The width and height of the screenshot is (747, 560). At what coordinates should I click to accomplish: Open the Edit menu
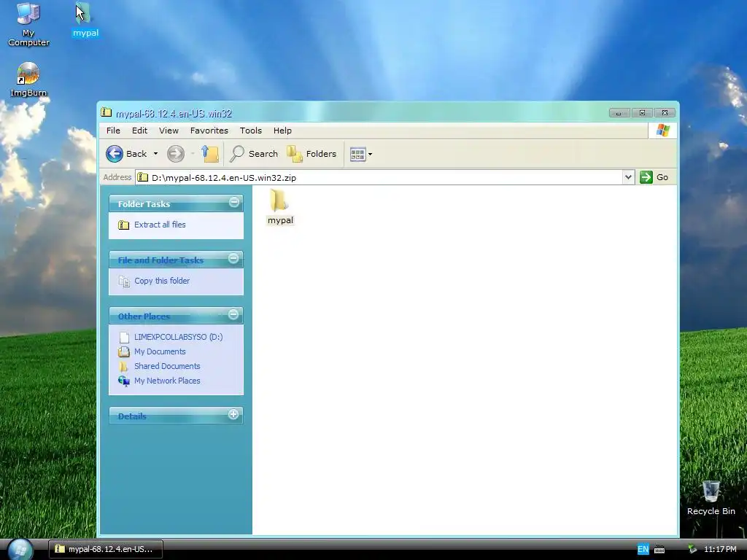[139, 131]
